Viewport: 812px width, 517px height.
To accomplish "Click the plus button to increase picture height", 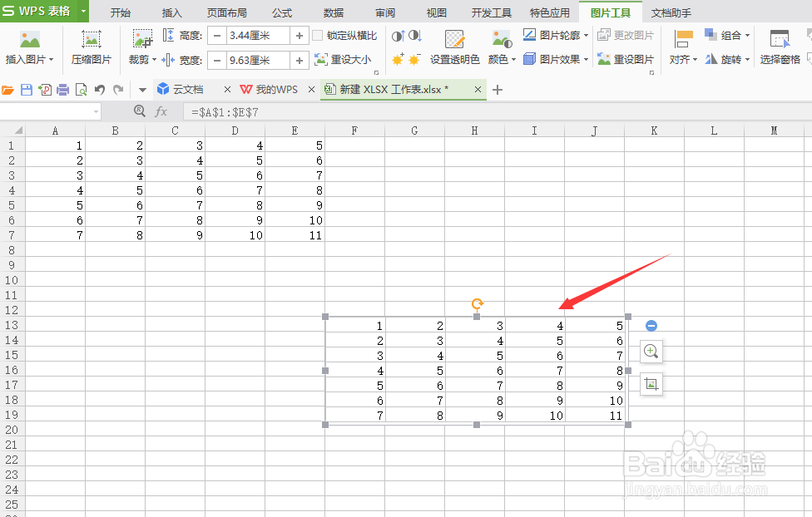I will pyautogui.click(x=299, y=36).
